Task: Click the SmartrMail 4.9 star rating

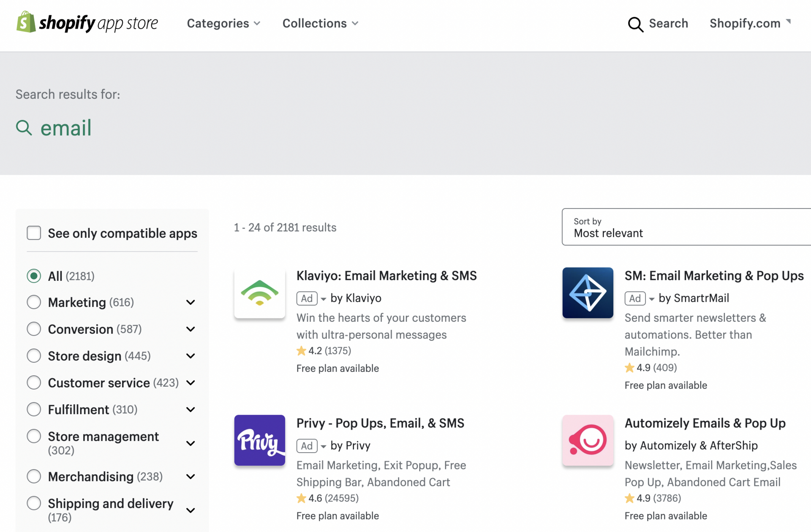Action: point(650,367)
